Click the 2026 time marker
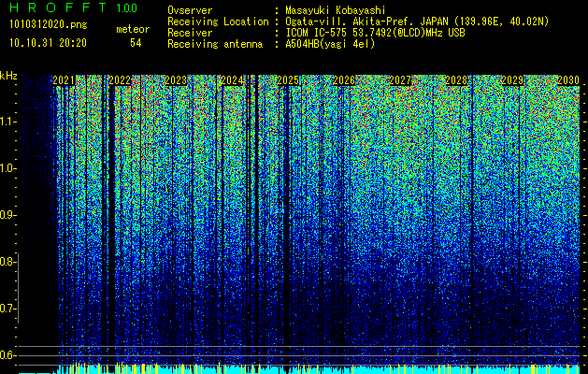The width and height of the screenshot is (588, 374). 344,80
